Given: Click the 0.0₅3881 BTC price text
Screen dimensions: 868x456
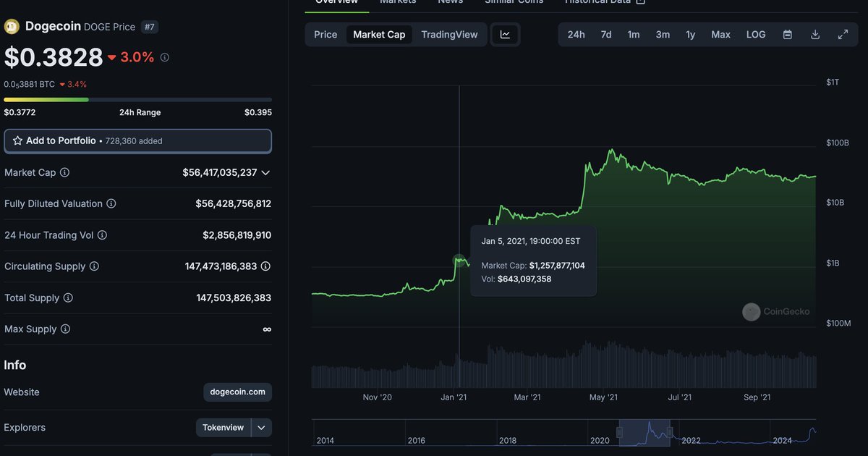Looking at the screenshot, I should point(30,84).
